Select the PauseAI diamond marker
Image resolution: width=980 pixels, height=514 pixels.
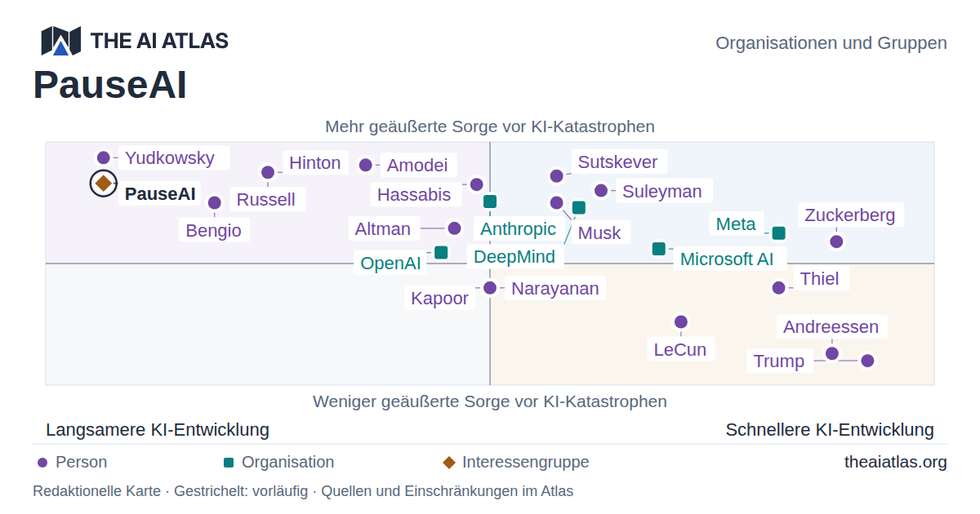coord(104,184)
